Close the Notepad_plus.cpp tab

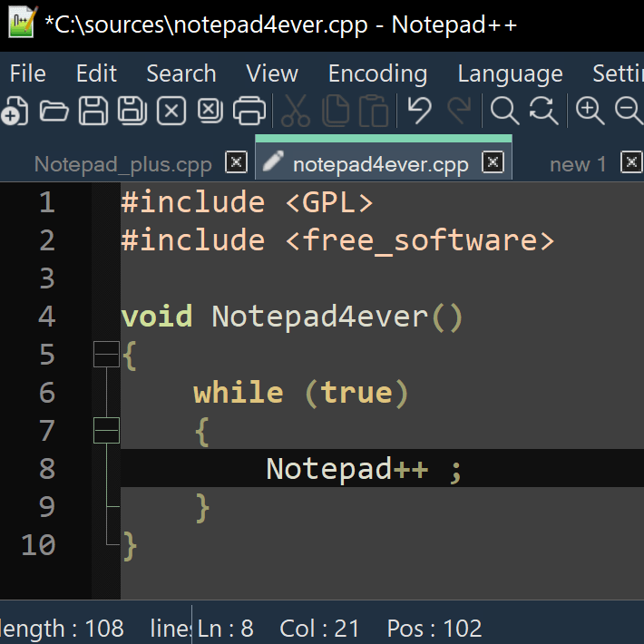click(236, 162)
